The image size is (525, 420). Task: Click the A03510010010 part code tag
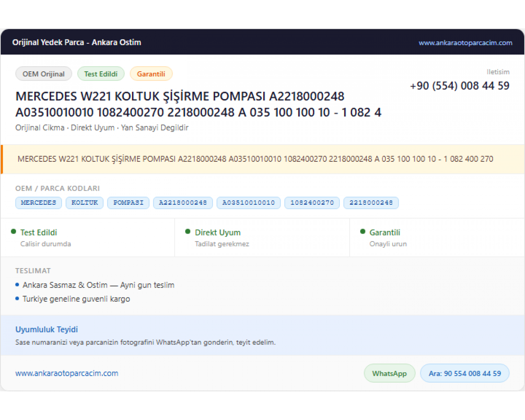248,203
